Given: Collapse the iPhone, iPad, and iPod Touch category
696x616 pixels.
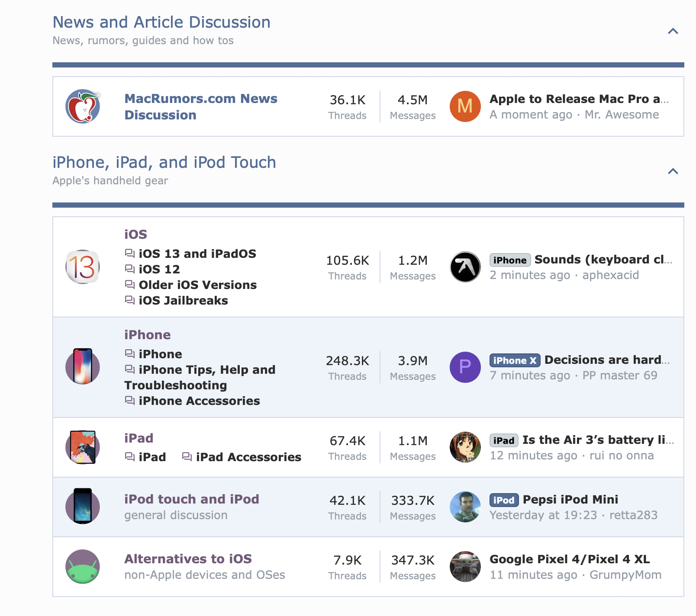Looking at the screenshot, I should pyautogui.click(x=673, y=171).
